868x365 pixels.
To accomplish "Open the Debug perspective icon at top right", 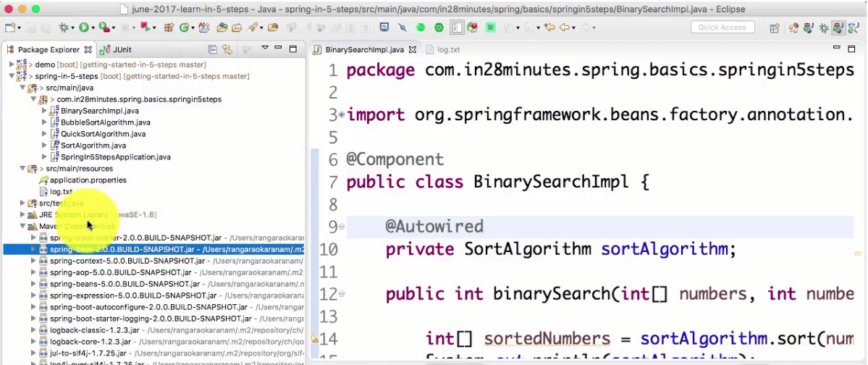I will click(825, 27).
